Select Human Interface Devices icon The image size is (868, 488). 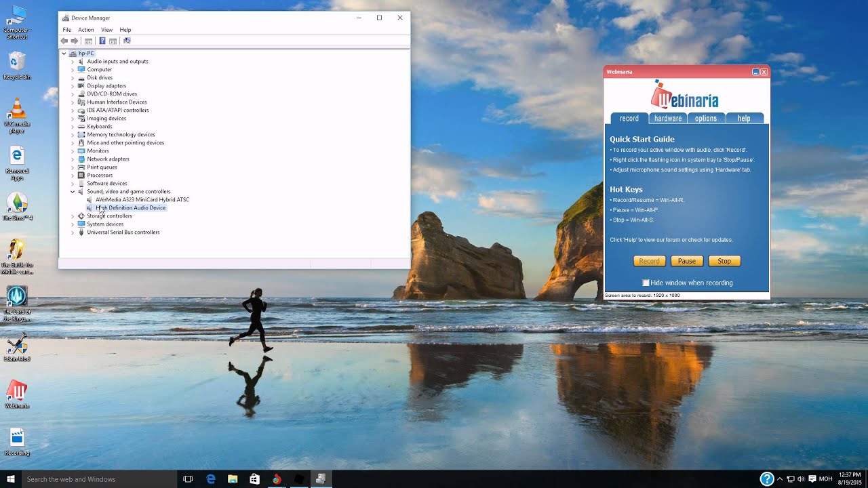click(x=81, y=102)
